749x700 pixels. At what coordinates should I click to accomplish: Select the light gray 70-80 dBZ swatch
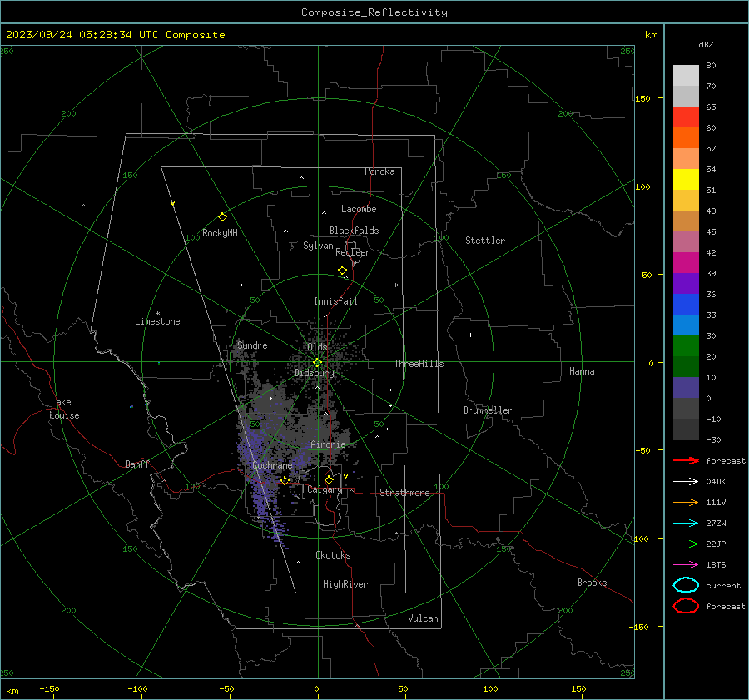(x=686, y=75)
